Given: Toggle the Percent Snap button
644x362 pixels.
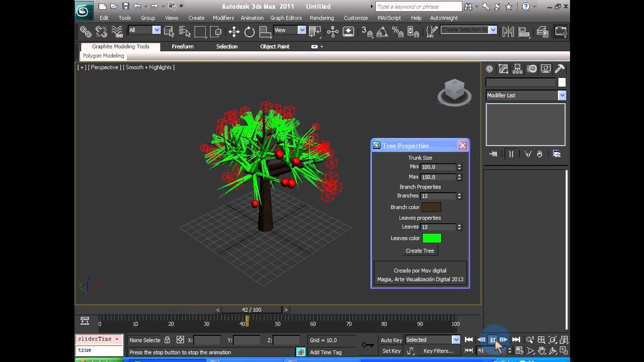Looking at the screenshot, I should [x=397, y=32].
